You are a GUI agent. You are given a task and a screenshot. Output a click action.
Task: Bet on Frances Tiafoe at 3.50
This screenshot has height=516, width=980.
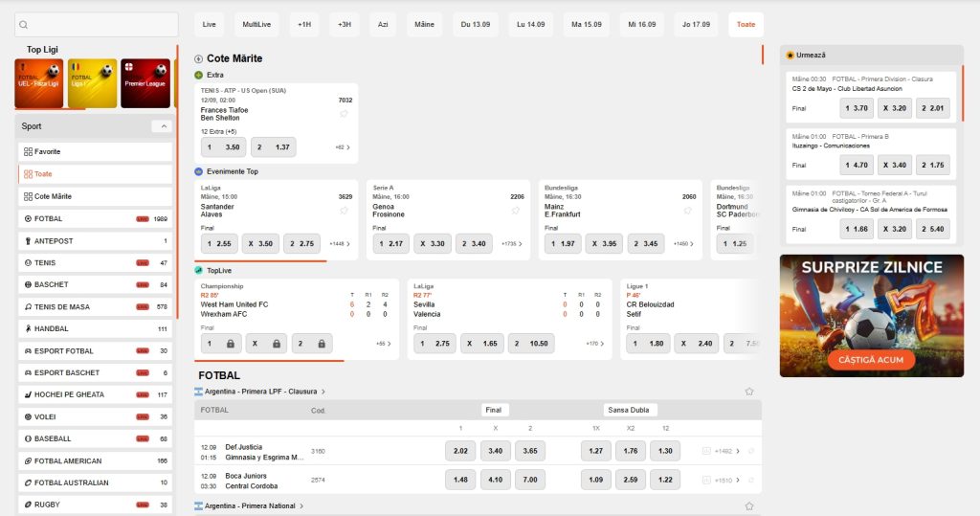pyautogui.click(x=224, y=147)
